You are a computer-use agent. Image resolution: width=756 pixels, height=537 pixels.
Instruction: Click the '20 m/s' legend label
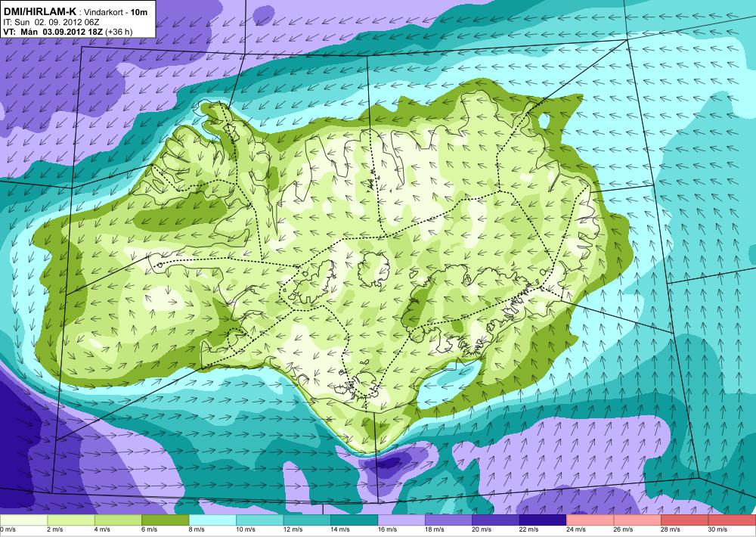482,529
